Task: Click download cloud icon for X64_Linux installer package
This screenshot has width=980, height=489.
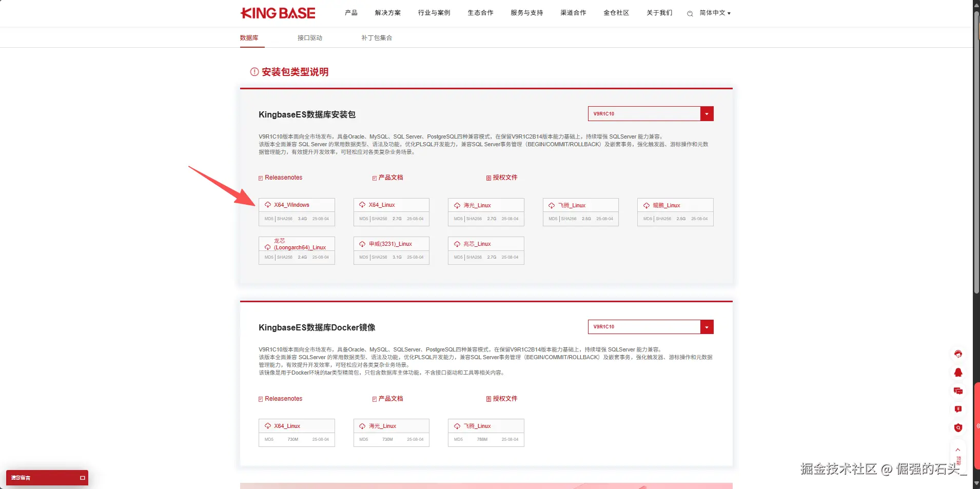Action: (x=362, y=205)
